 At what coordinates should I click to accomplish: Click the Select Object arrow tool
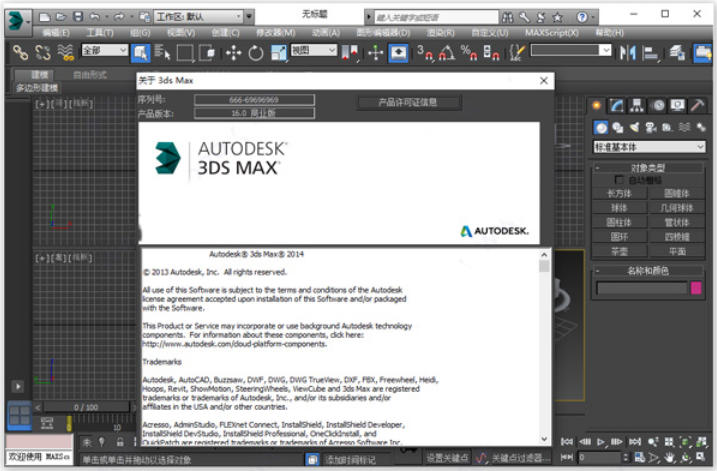(140, 53)
